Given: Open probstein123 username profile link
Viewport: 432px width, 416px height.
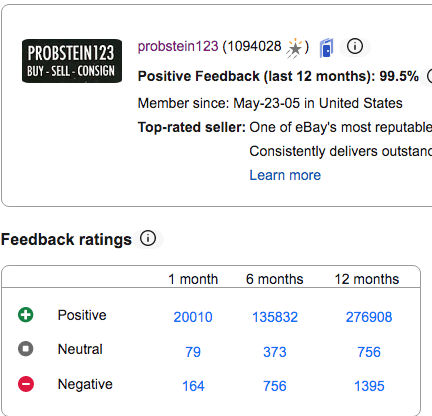Looking at the screenshot, I should 178,46.
